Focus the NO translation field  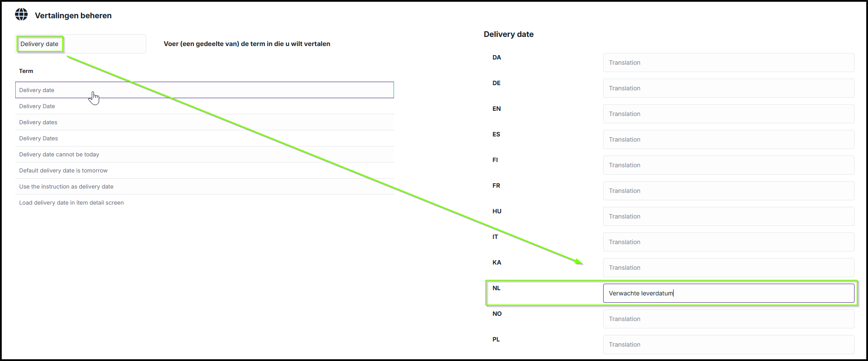coord(728,319)
